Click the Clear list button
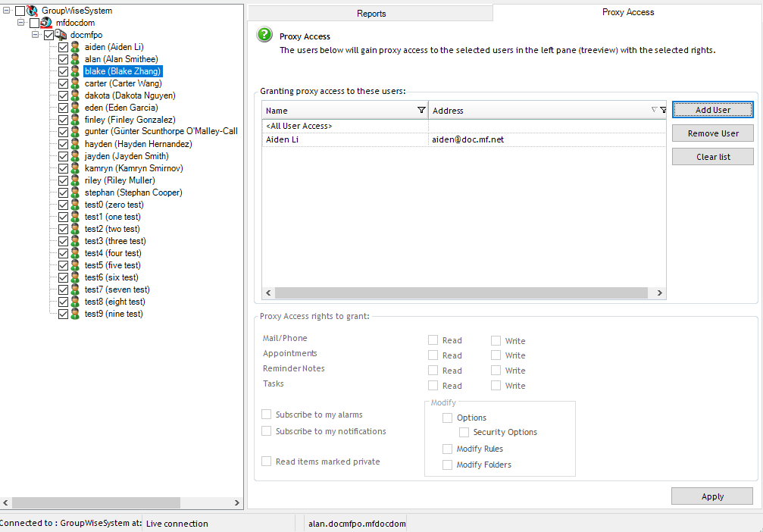 tap(713, 157)
